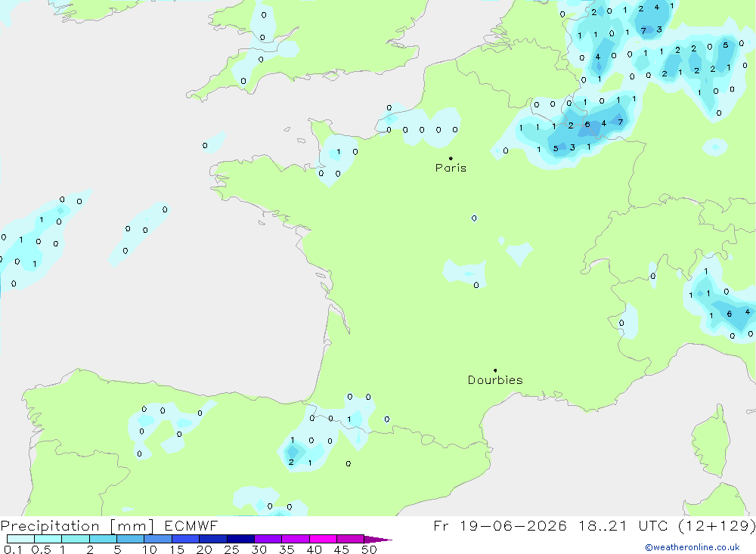Click the 'Fr' weekday abbreviation
This screenshot has width=756, height=554.
coord(441,526)
